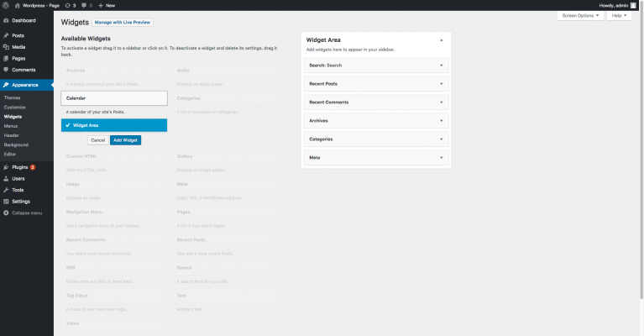Select Widgets submenu item
This screenshot has width=644, height=336.
(13, 117)
